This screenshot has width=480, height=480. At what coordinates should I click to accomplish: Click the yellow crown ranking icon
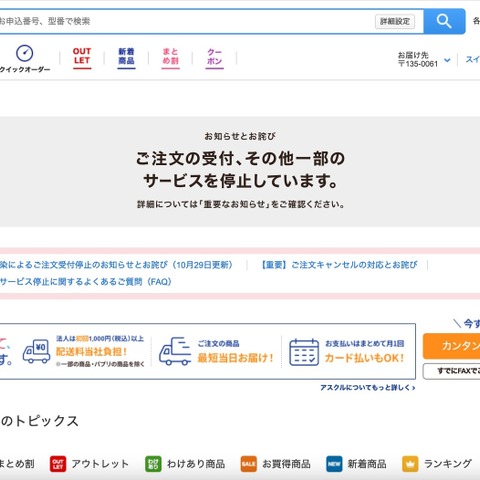(x=410, y=464)
